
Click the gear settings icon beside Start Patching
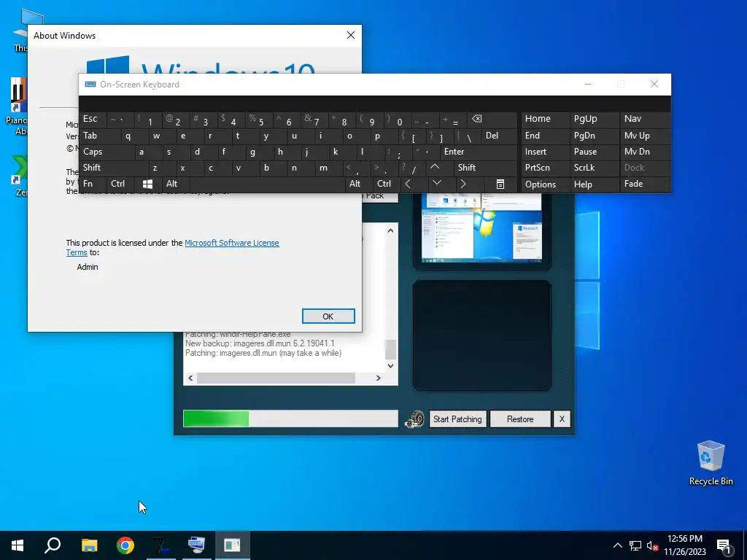tap(414, 419)
